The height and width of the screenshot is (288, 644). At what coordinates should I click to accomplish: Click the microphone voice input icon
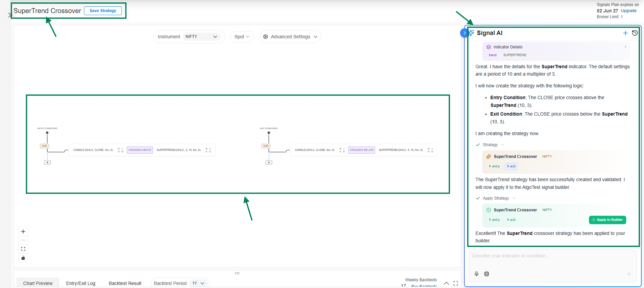(477, 274)
